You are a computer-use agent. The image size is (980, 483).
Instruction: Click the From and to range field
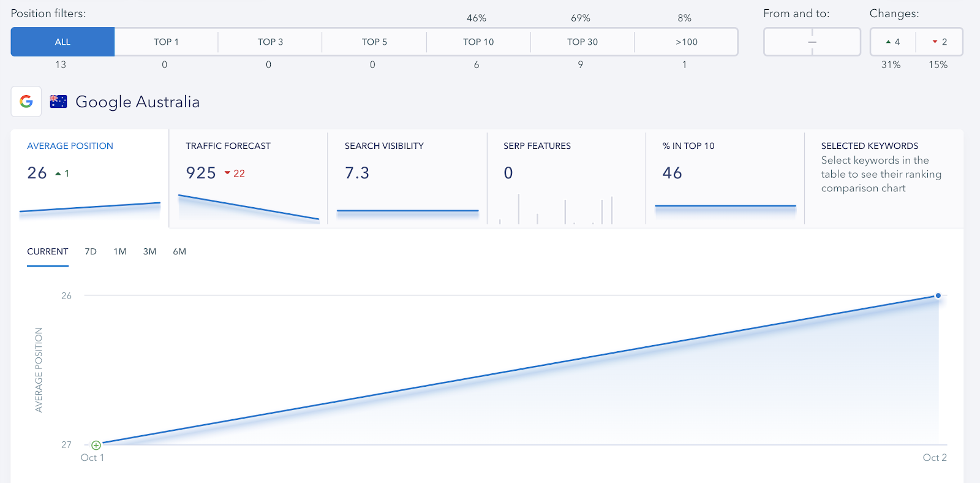point(812,42)
